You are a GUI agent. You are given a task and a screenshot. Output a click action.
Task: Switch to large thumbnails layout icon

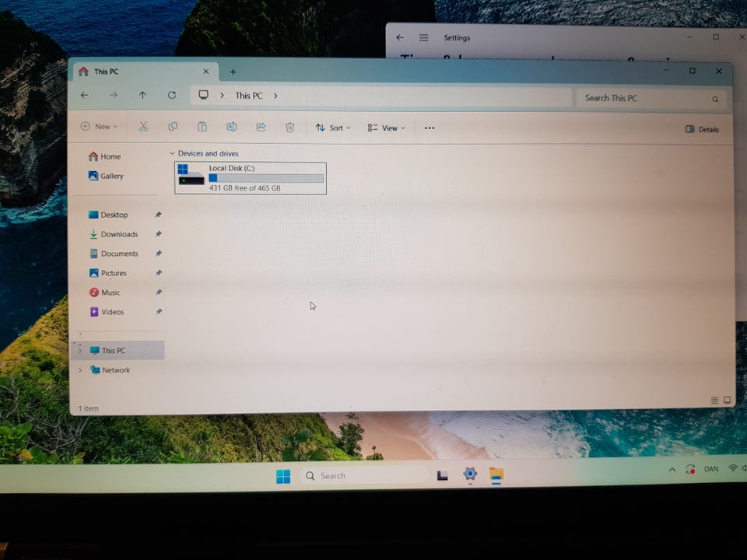[x=727, y=400]
